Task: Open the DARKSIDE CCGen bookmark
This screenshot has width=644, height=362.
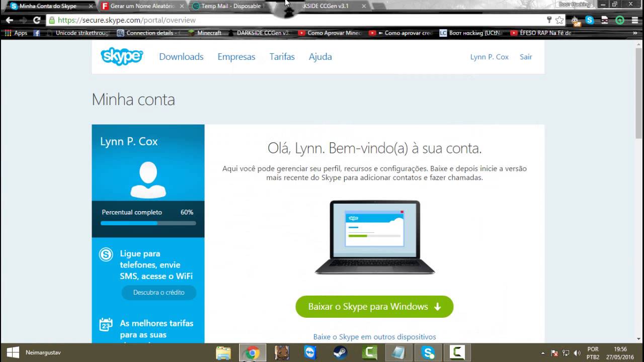Action: pos(259,33)
